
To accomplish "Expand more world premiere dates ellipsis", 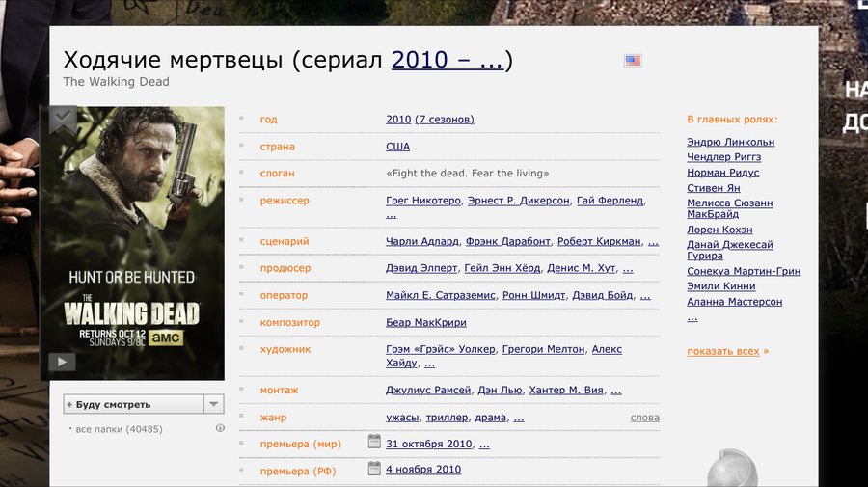I will [x=484, y=445].
